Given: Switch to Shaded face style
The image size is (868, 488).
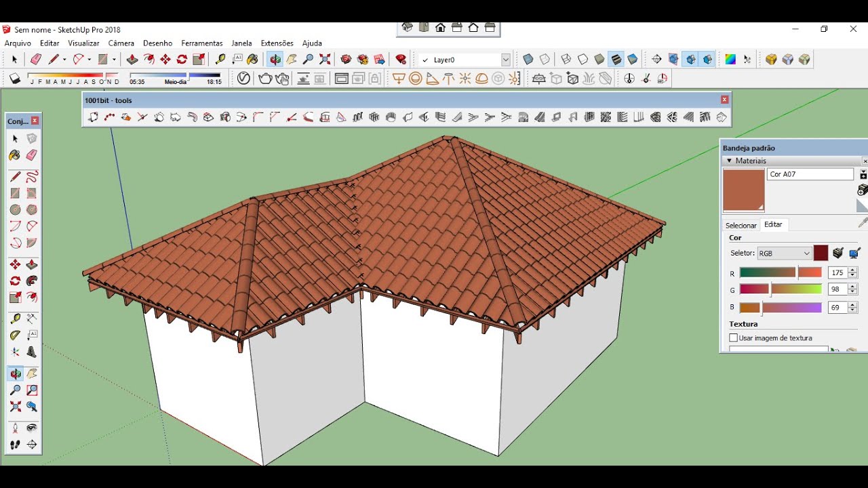Looking at the screenshot, I should pos(599,60).
